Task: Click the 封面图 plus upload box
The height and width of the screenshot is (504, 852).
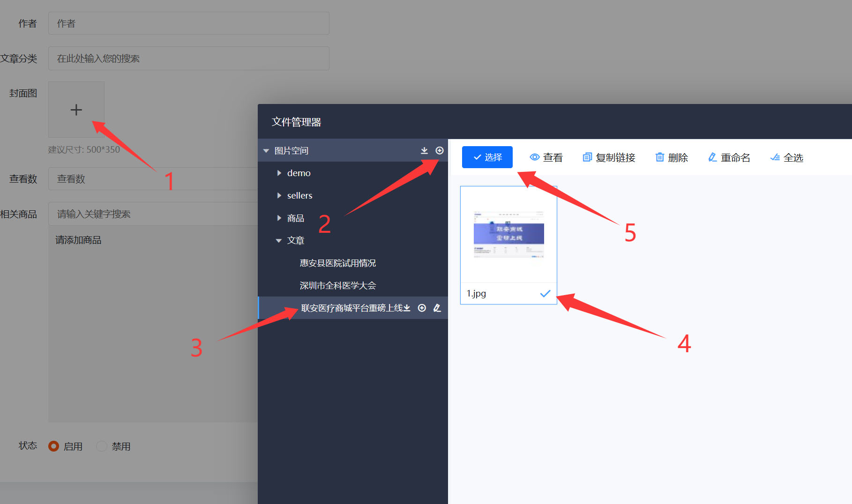Action: (x=76, y=110)
